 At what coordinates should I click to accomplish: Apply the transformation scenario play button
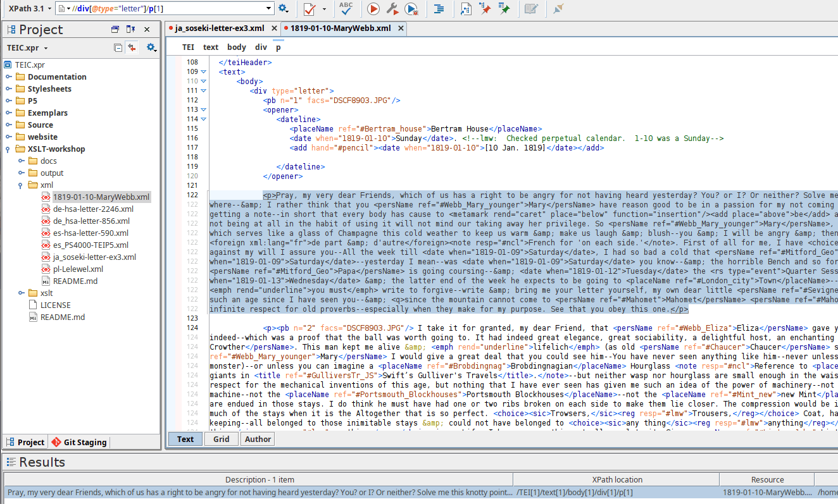point(373,9)
